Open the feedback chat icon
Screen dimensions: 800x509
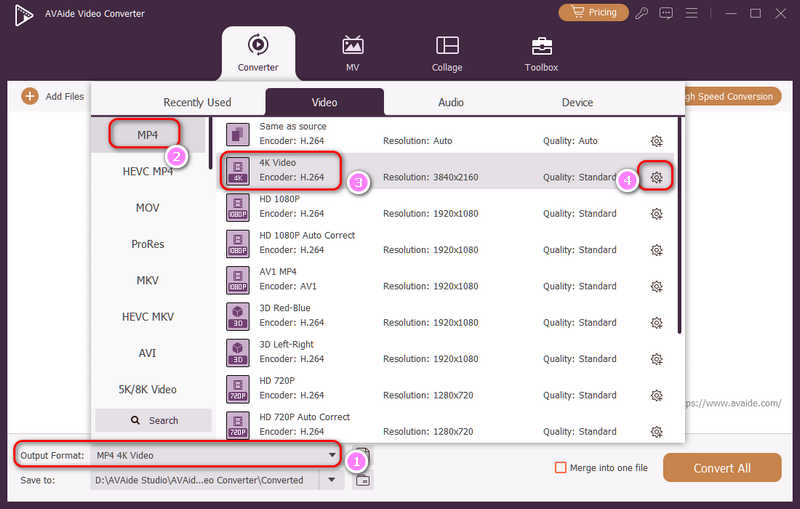pyautogui.click(x=666, y=13)
